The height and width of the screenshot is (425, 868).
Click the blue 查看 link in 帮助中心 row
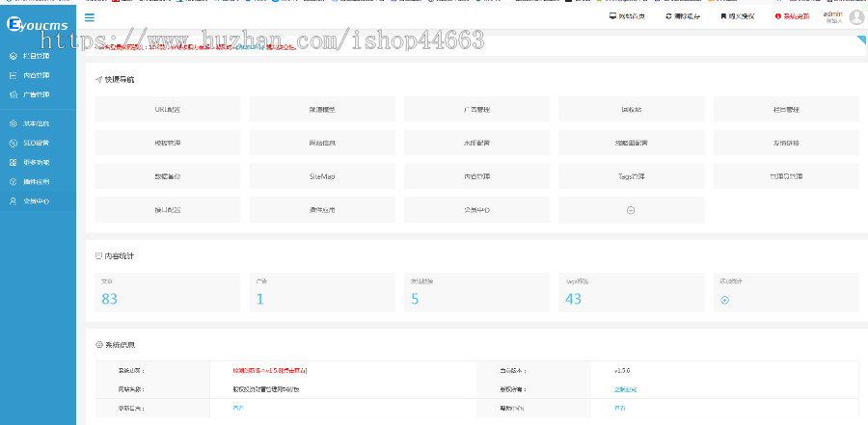pyautogui.click(x=619, y=408)
